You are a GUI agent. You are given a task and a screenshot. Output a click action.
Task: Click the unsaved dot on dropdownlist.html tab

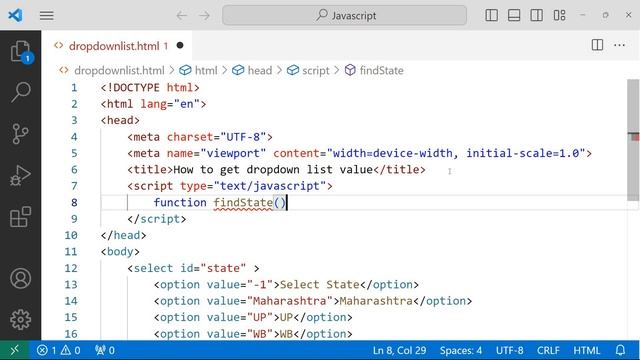tap(180, 45)
